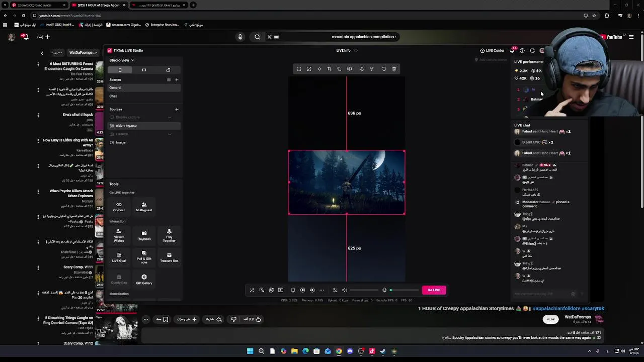Viewport: 644px width, 362px height.
Task: Open the scenes list view icon
Action: coord(169,80)
